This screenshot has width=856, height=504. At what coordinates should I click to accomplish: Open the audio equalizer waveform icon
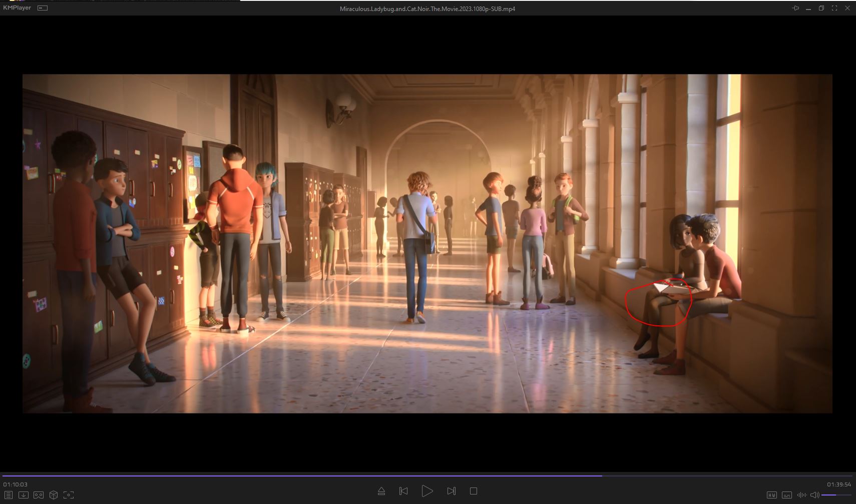[x=801, y=495]
